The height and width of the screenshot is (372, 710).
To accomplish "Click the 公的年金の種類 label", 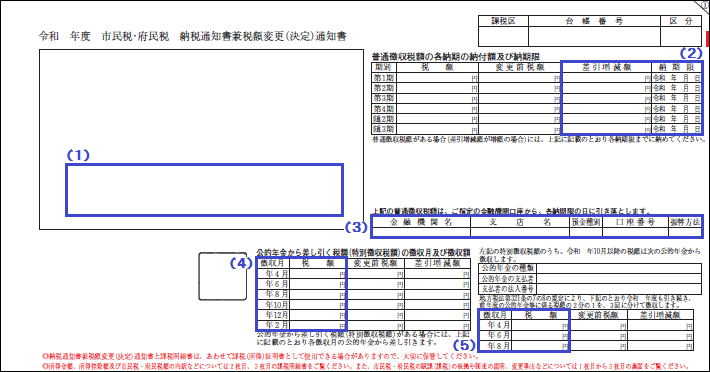I will pos(508,268).
